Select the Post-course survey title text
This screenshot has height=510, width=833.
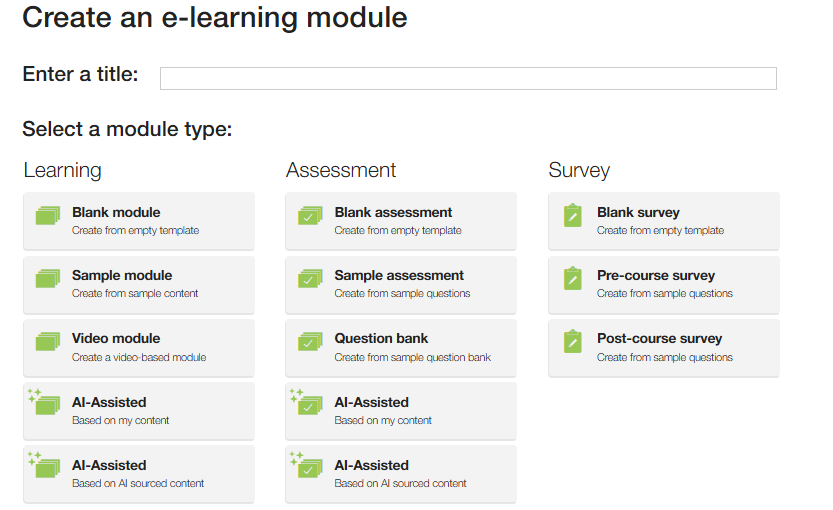point(659,338)
